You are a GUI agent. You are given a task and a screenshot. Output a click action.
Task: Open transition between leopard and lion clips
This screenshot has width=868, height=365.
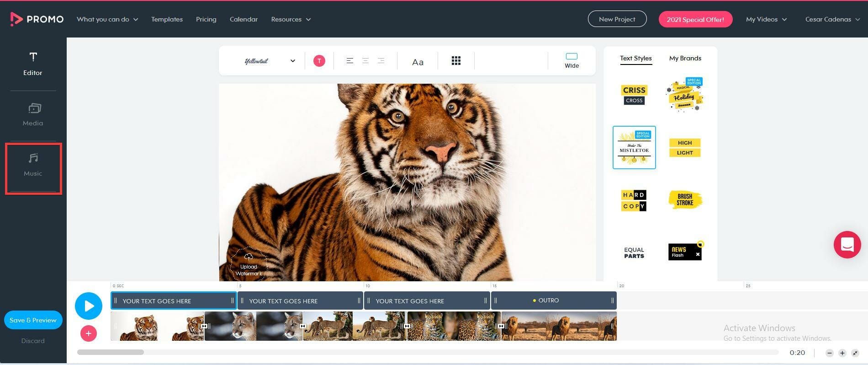(x=501, y=326)
